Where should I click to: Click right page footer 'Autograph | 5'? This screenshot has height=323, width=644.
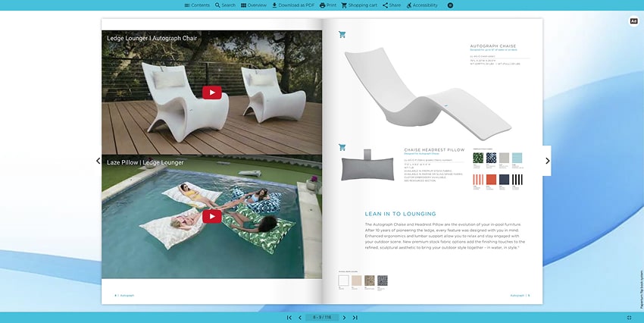point(520,296)
